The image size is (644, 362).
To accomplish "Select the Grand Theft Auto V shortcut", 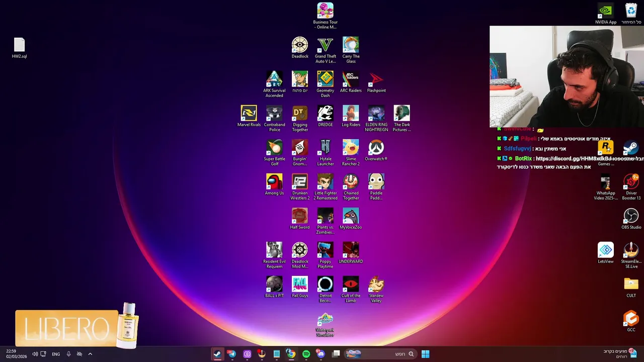I will click(x=325, y=50).
